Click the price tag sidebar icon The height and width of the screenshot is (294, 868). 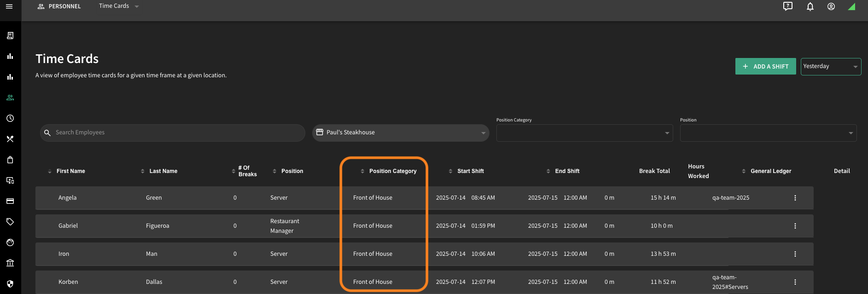[x=10, y=222]
